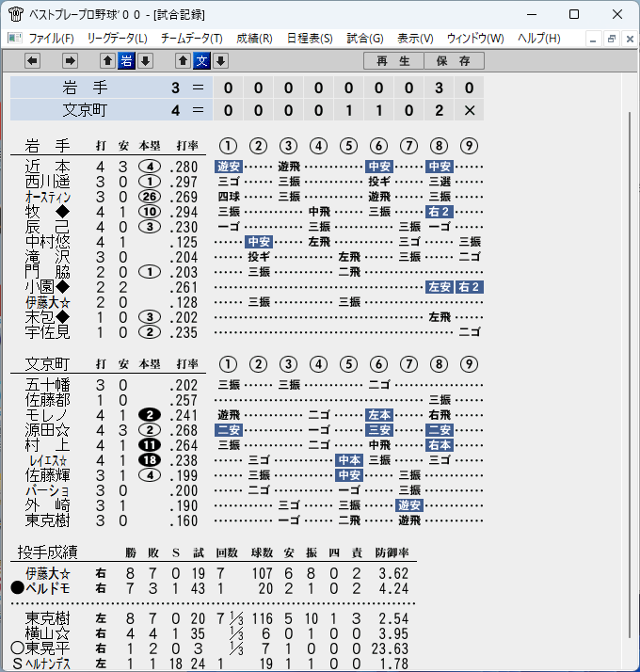The image size is (640, 672).
Task: Click the 再生 replay button
Action: (x=393, y=61)
